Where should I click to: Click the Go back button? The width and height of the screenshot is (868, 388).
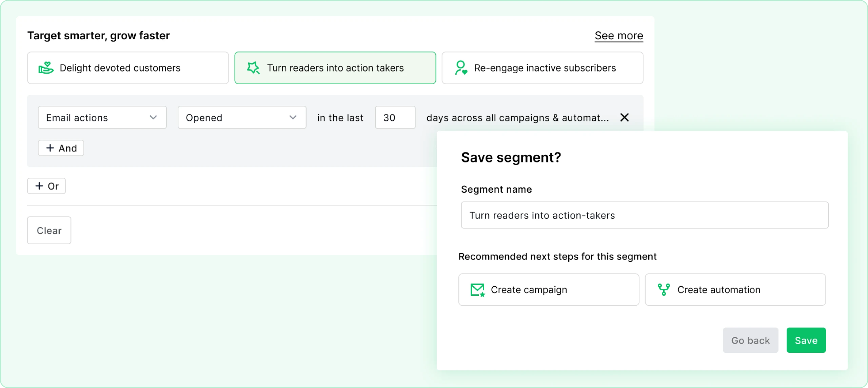(750, 340)
